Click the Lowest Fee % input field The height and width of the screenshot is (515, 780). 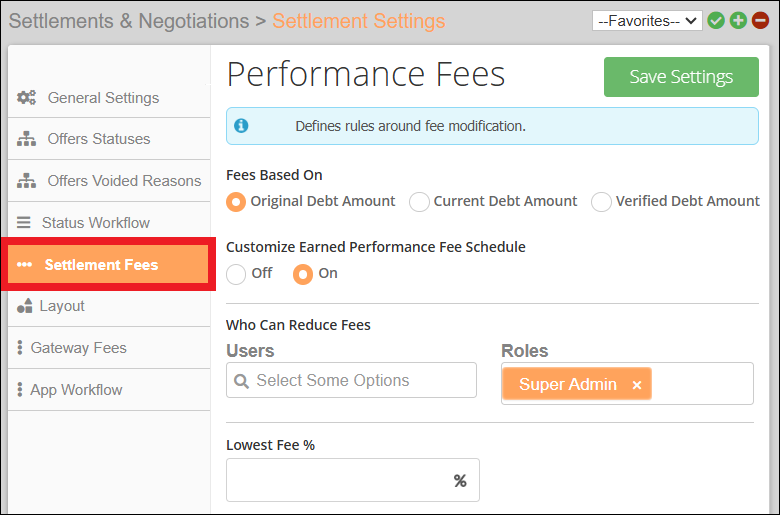[353, 480]
